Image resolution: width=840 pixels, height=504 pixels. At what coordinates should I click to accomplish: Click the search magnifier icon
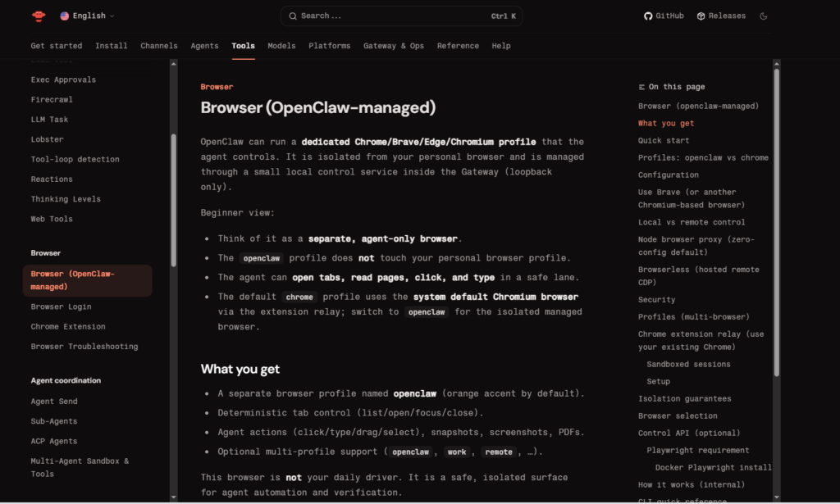[x=293, y=16]
